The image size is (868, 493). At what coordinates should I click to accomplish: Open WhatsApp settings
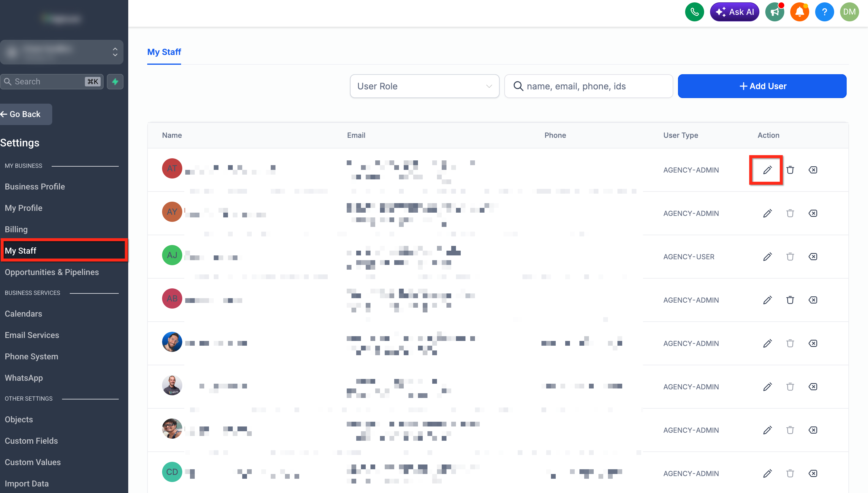24,378
